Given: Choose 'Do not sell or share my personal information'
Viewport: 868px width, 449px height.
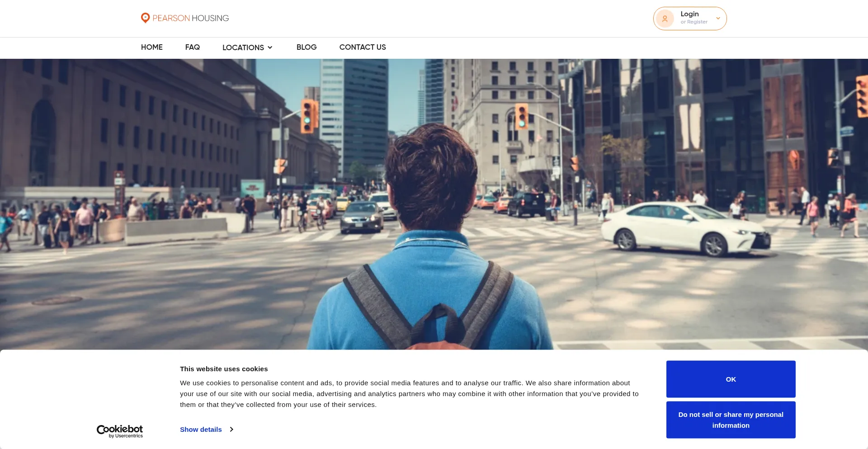Looking at the screenshot, I should (731, 420).
